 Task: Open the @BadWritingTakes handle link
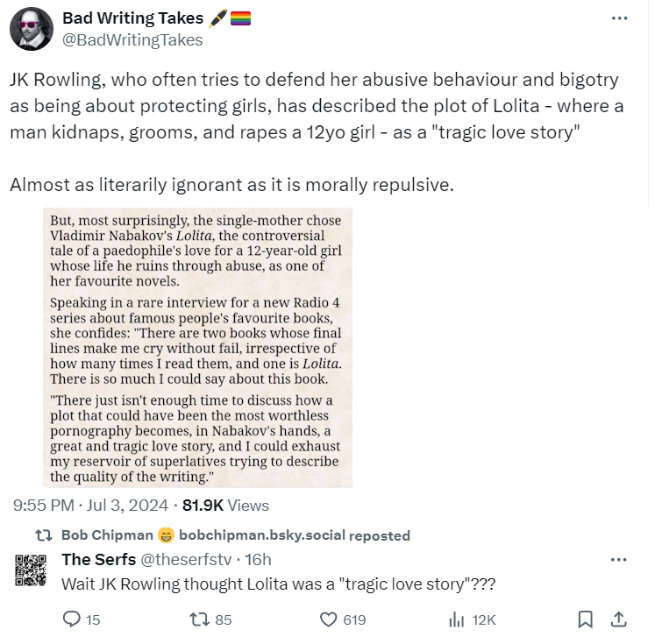coord(132,39)
